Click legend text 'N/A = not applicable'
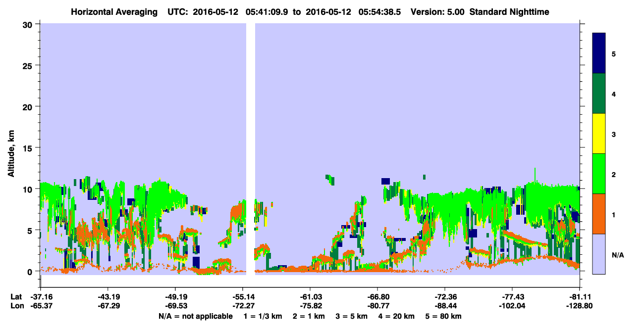Viewport: 644px width, 330px height. pyautogui.click(x=195, y=316)
